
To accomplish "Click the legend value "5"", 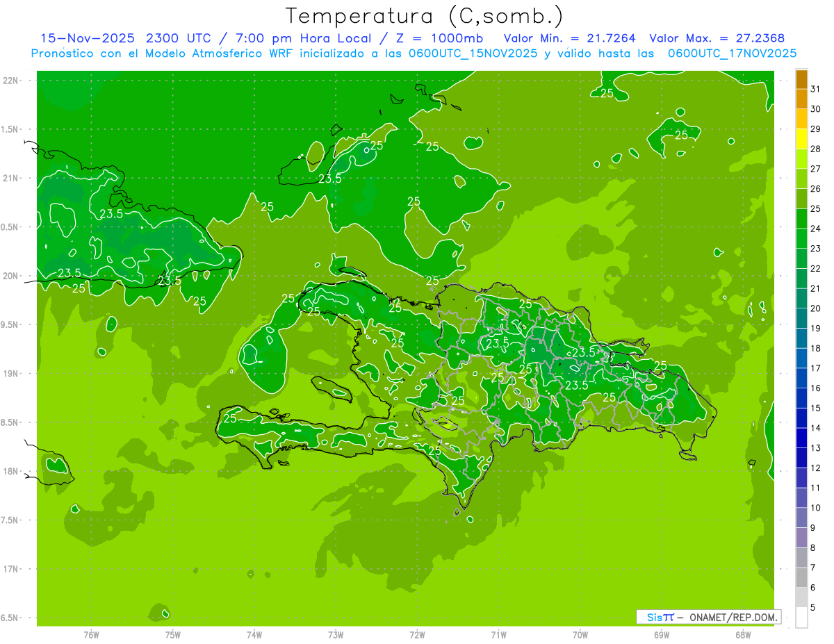I will point(812,608).
